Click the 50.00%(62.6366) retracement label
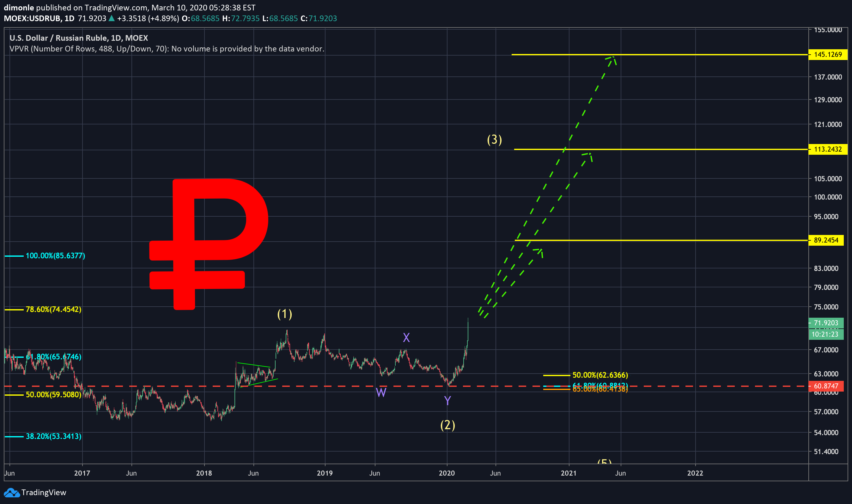The image size is (852, 504). (x=600, y=375)
